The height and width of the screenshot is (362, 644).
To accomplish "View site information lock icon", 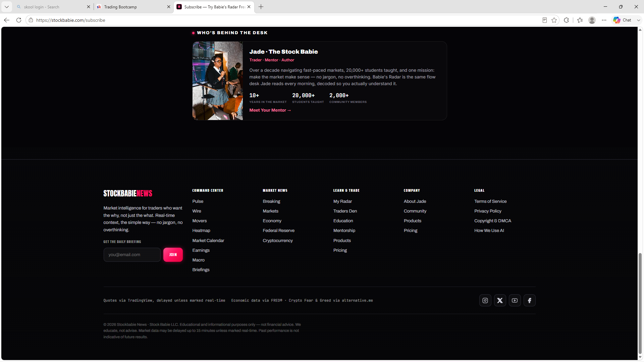I will coord(31,20).
